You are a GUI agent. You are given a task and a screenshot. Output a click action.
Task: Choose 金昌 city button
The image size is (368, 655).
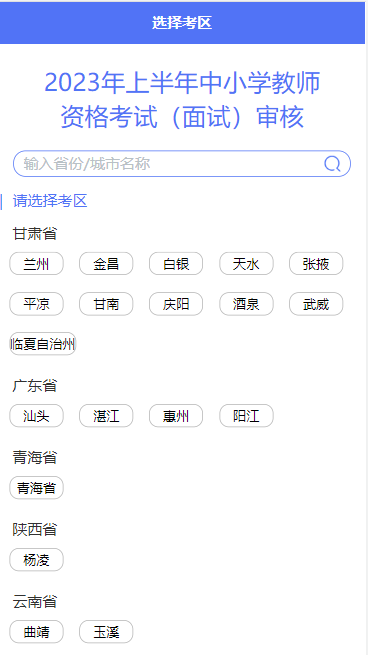pos(106,264)
